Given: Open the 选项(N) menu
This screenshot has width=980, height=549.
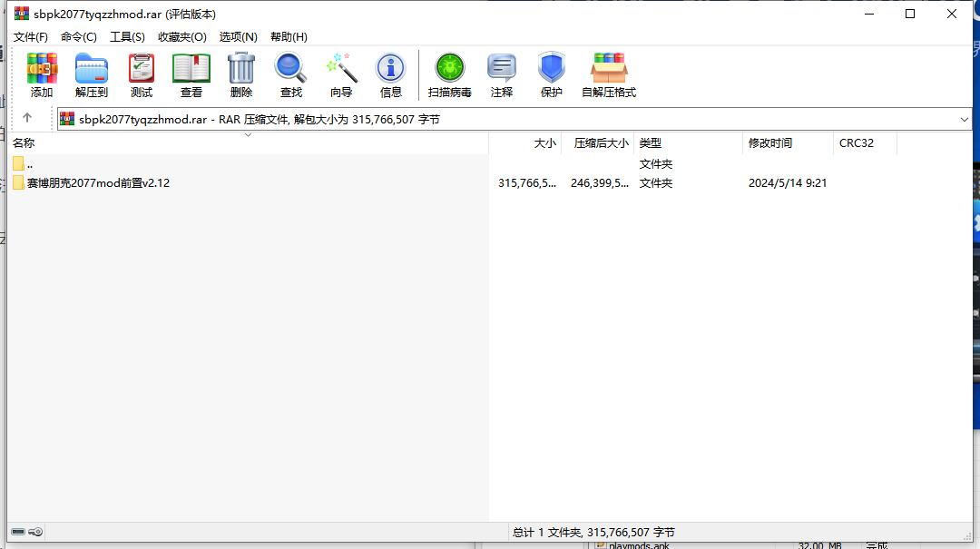Looking at the screenshot, I should coord(238,37).
